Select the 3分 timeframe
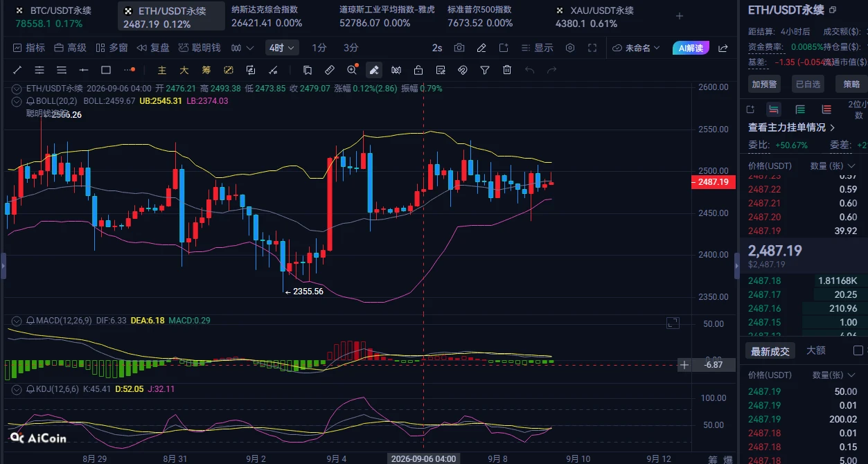Screen dimensions: 868x464 click(x=351, y=48)
